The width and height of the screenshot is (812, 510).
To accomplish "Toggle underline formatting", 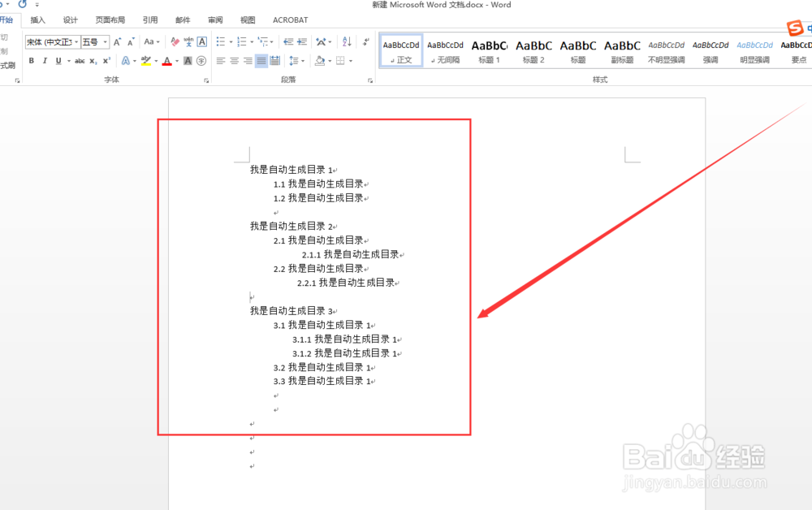I will pos(58,61).
